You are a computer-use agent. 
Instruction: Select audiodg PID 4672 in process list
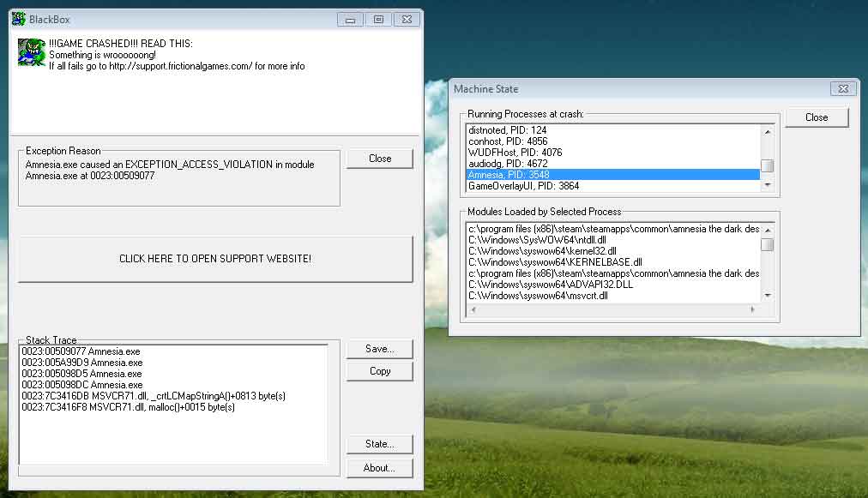click(x=508, y=164)
